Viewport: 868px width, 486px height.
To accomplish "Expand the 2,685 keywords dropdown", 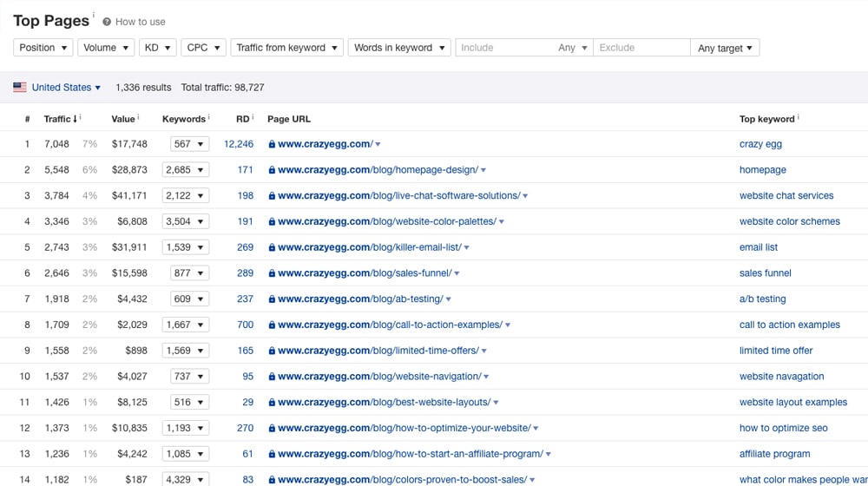I will tap(186, 170).
